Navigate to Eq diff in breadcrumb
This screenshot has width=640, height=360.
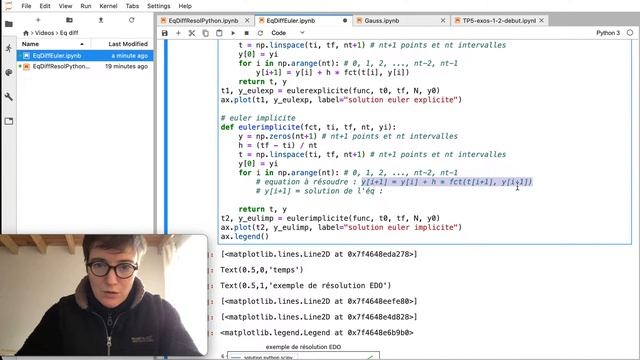click(x=69, y=33)
